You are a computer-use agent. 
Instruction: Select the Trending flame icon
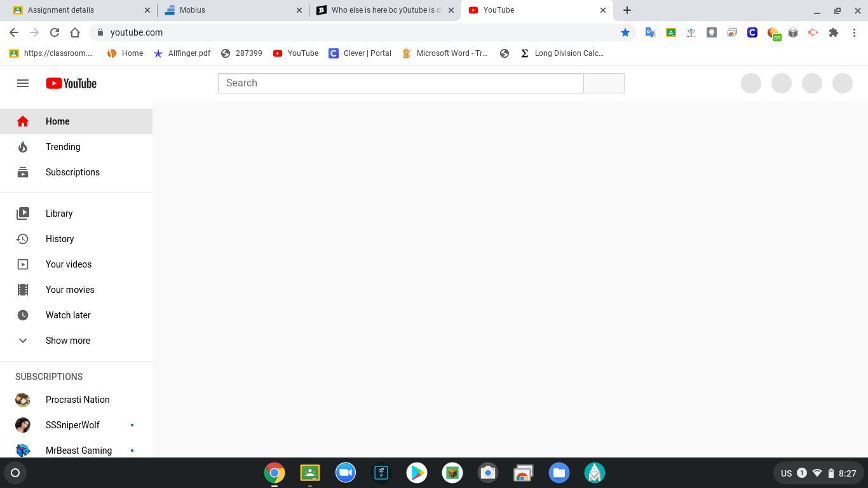tap(23, 147)
